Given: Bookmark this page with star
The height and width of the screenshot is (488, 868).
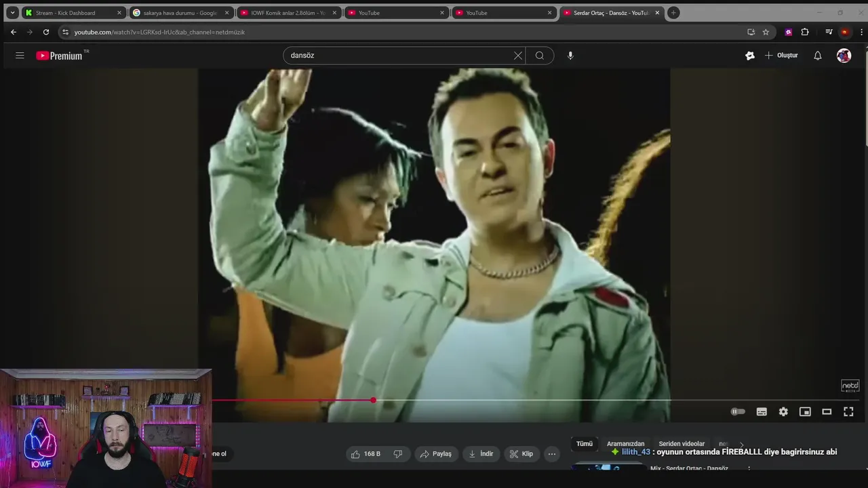Looking at the screenshot, I should point(766,32).
